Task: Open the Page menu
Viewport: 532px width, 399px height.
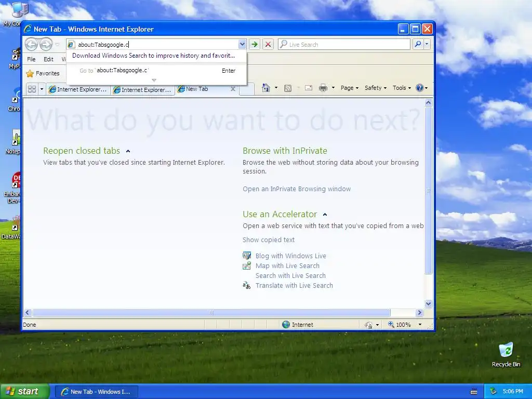Action: [x=349, y=88]
